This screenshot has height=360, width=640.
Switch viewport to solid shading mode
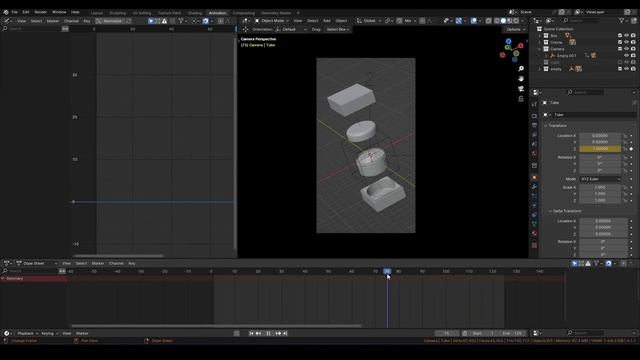[503, 21]
